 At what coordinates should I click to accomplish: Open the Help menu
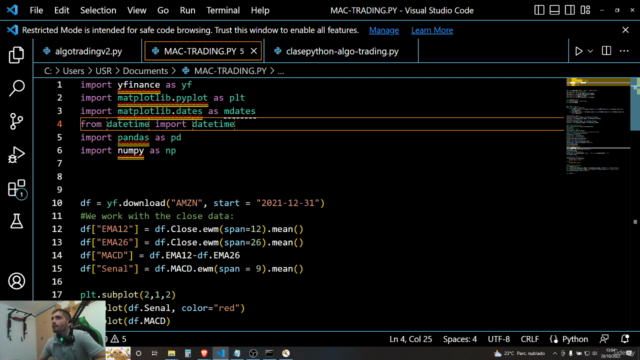pos(260,10)
